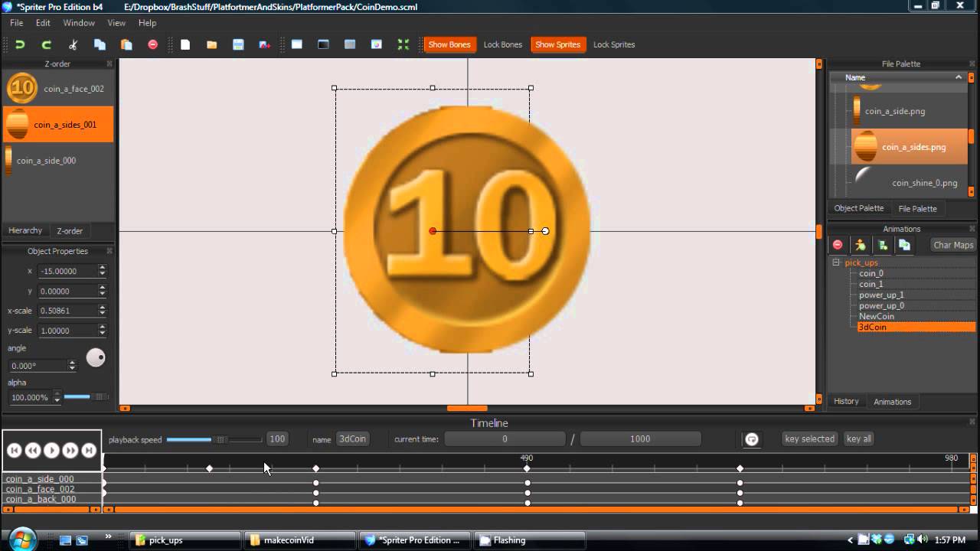Click the duplicate animation icon
Viewport: 980px width, 551px height.
coord(904,245)
